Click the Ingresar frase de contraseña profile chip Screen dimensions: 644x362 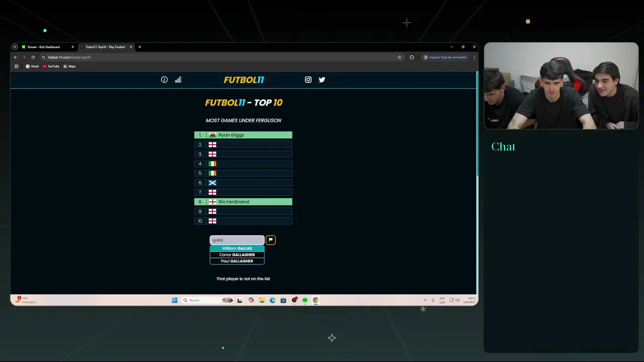coord(445,57)
